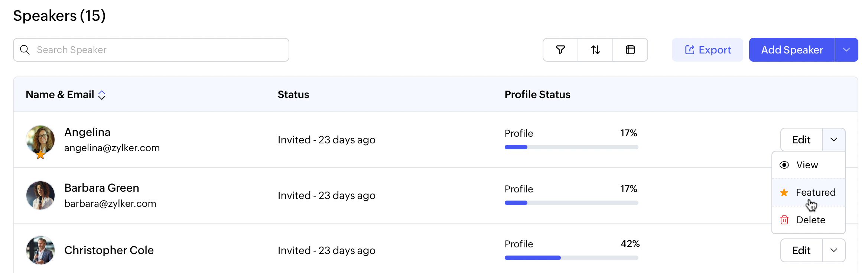Click the sort arrows toolbar icon
Screen dimensions: 868x273
pyautogui.click(x=595, y=50)
